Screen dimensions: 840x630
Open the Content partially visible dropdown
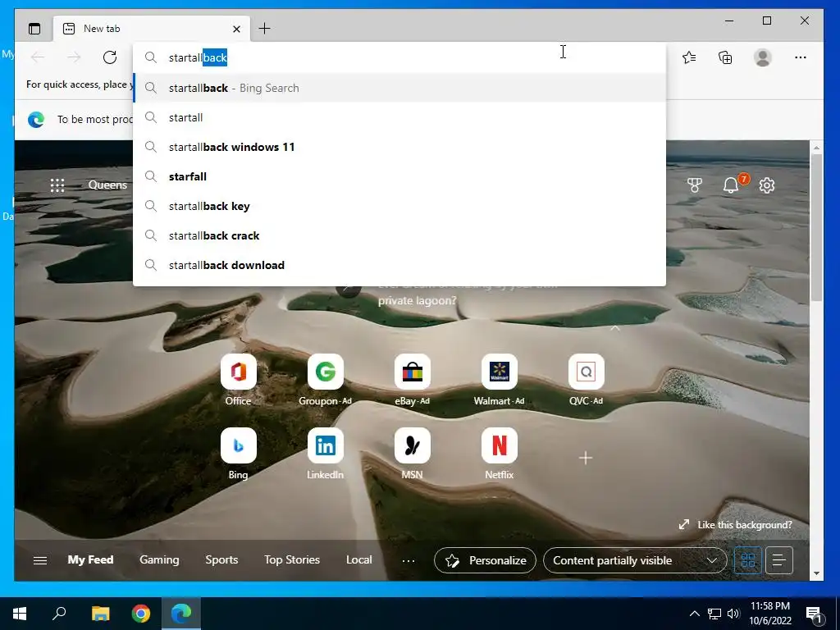pyautogui.click(x=636, y=560)
